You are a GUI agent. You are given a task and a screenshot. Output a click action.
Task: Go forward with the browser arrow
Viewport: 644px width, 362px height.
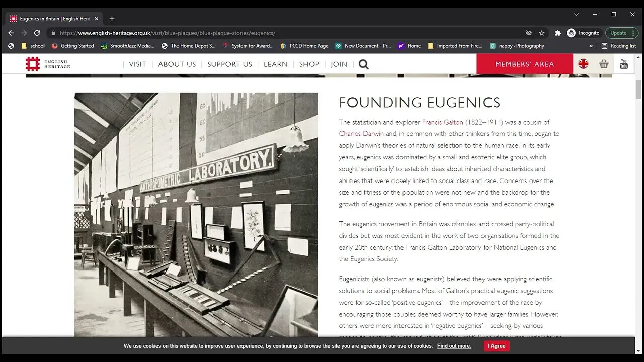24,33
